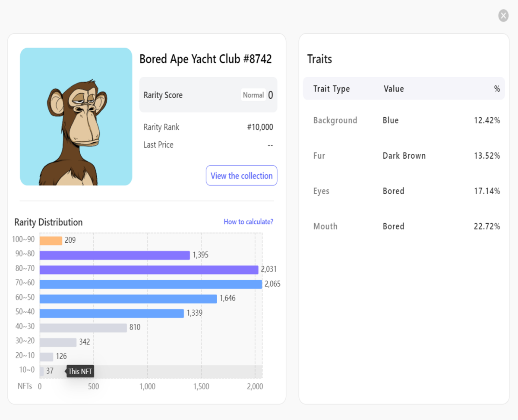The height and width of the screenshot is (420, 518).
Task: Click the Normal rarity badge
Action: coord(253,95)
